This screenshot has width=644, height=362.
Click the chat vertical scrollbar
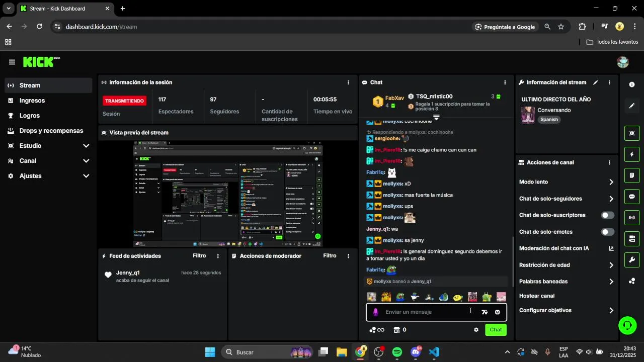pos(513,261)
